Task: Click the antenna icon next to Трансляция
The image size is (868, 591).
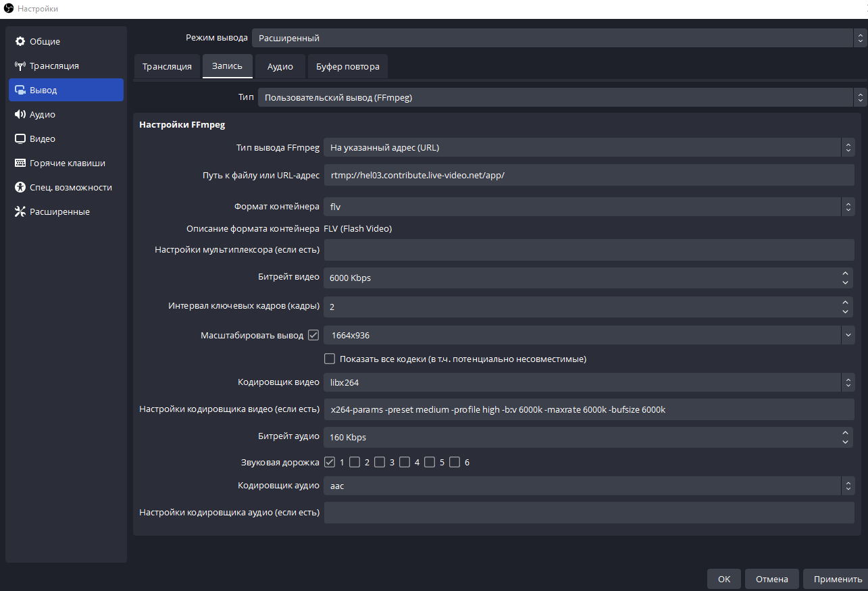Action: tap(20, 66)
